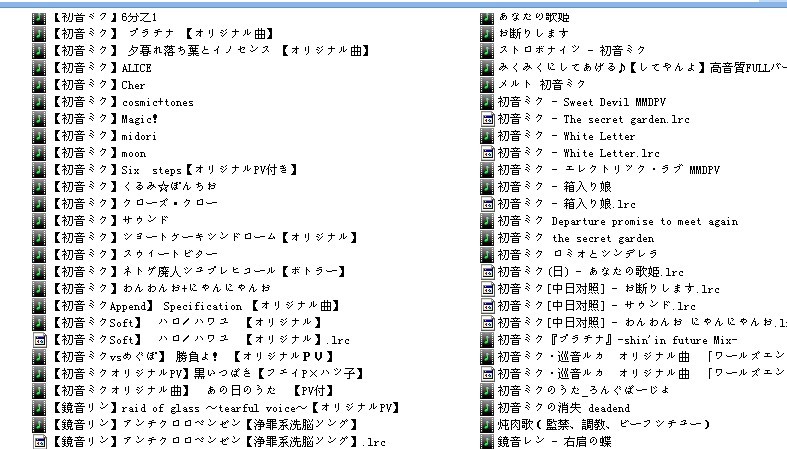787x449 pixels.
Task: Click the 初音ミクのうた_ろんぐばーじょん file
Action: (x=584, y=390)
